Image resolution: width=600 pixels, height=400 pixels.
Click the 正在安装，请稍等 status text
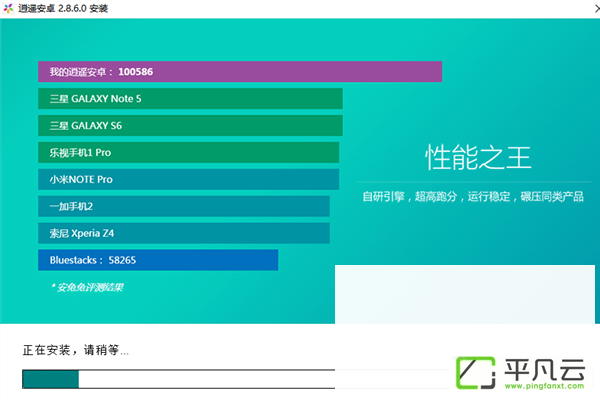[76, 350]
